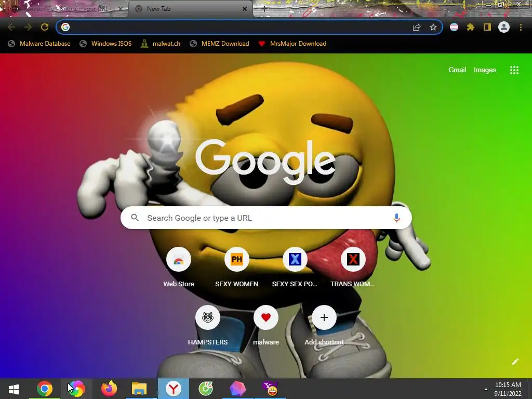Go to Gmail
This screenshot has height=399, width=532.
click(x=457, y=70)
